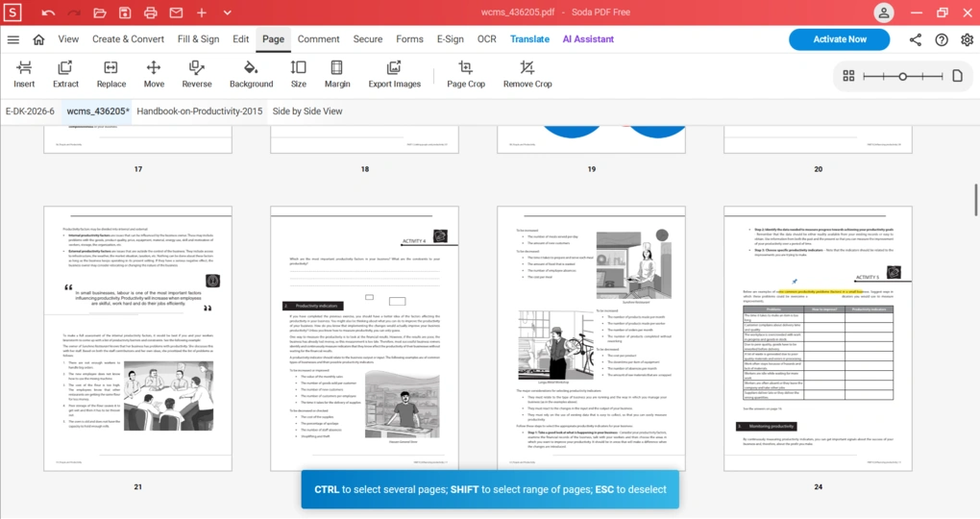
Task: Select the Replace pages tool
Action: tap(111, 74)
